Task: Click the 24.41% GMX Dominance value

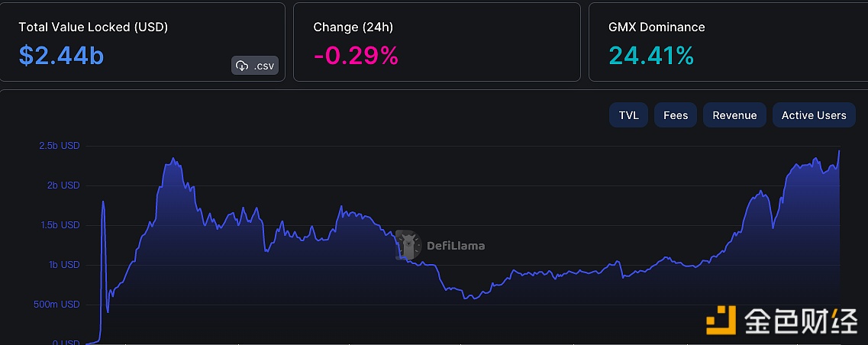Action: click(x=651, y=55)
